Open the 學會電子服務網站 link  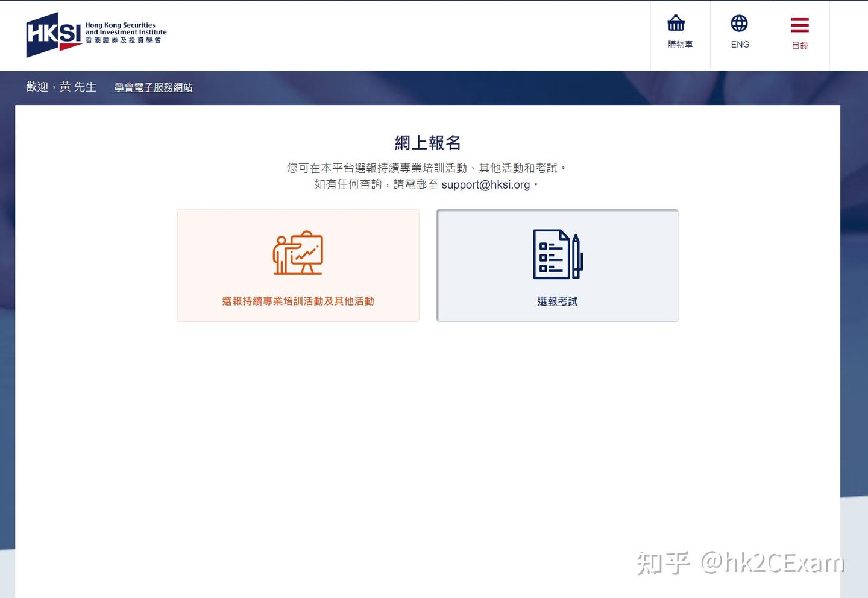click(153, 87)
